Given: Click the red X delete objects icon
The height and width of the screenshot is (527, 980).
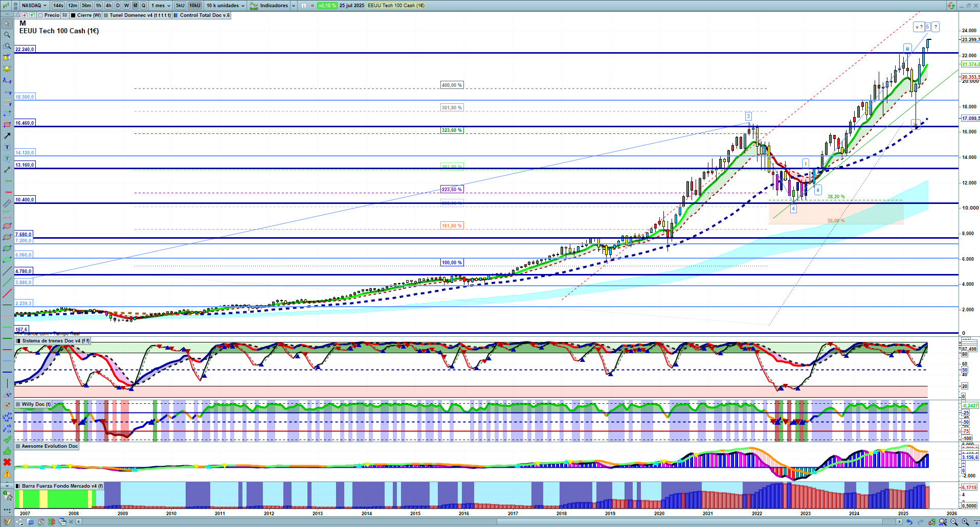Looking at the screenshot, I should pos(7,462).
